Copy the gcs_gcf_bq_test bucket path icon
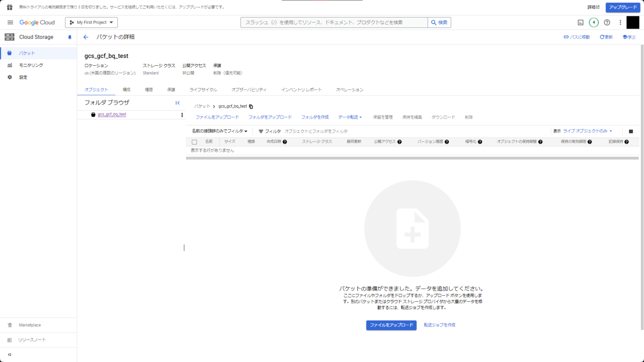644x362 pixels. [251, 106]
